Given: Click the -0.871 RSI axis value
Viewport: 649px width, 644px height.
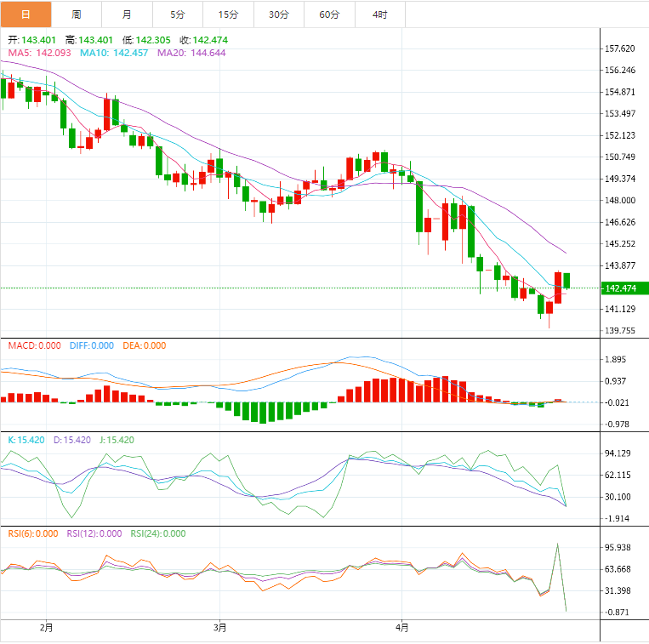Looking at the screenshot, I should [618, 613].
